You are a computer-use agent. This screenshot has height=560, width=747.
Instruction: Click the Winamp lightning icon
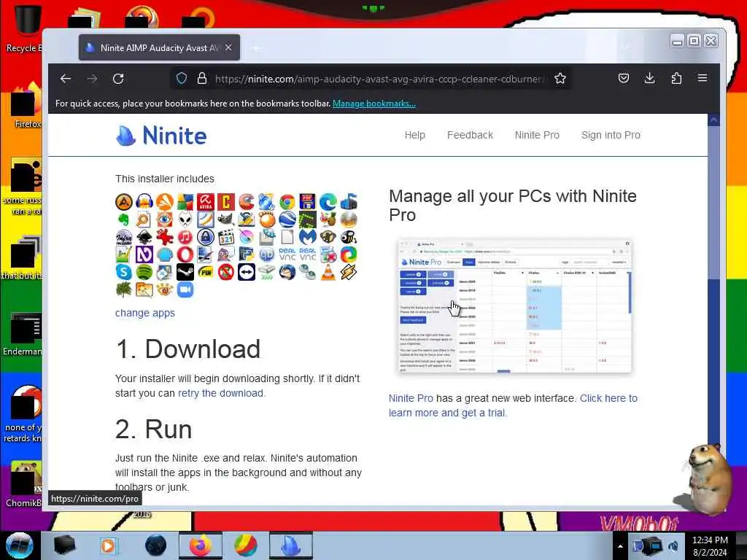[349, 272]
